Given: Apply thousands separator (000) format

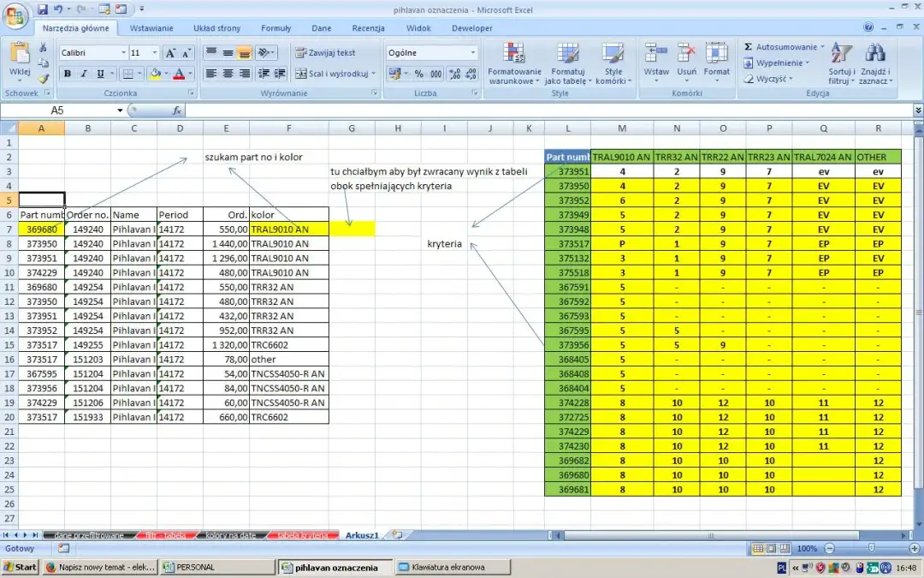Looking at the screenshot, I should coord(436,74).
